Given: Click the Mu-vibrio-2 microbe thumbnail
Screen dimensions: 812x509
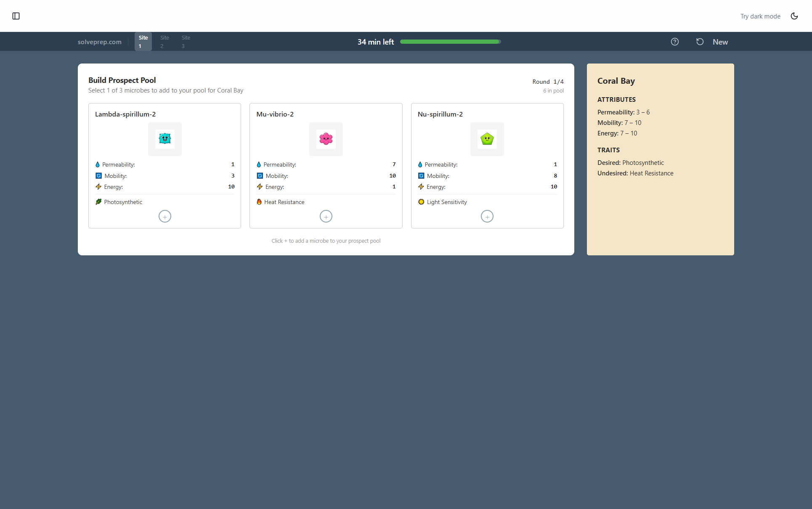Looking at the screenshot, I should pyautogui.click(x=326, y=139).
